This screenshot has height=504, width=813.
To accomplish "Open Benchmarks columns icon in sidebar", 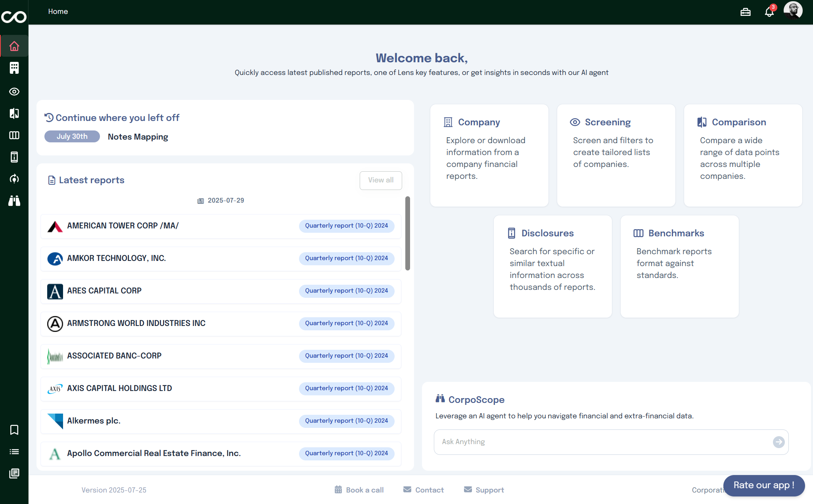I will (x=14, y=135).
